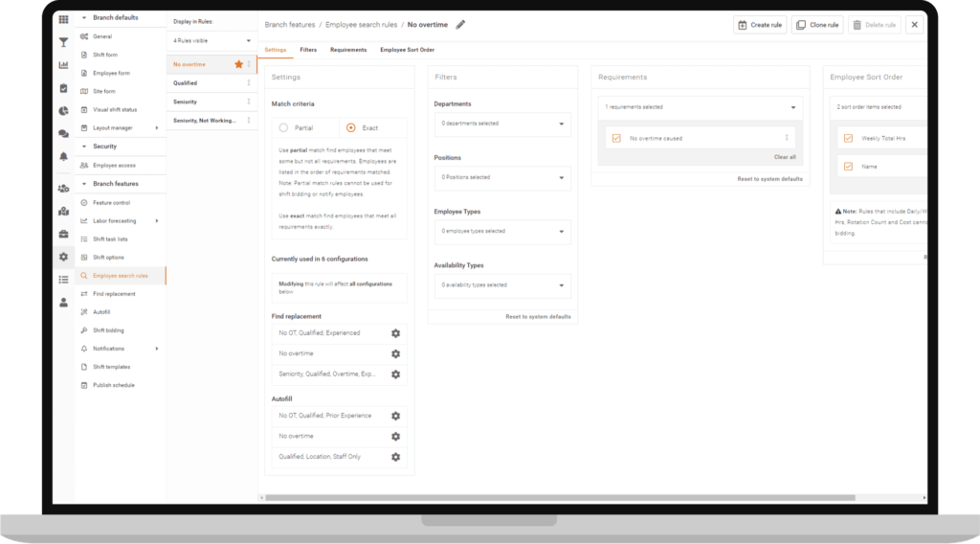This screenshot has height=544, width=980.
Task: Click the orange star on No overtime rule
Action: click(238, 64)
